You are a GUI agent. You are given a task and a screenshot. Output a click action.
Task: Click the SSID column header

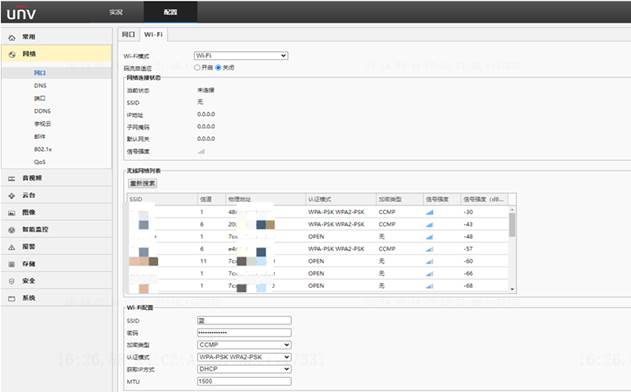[x=163, y=199]
